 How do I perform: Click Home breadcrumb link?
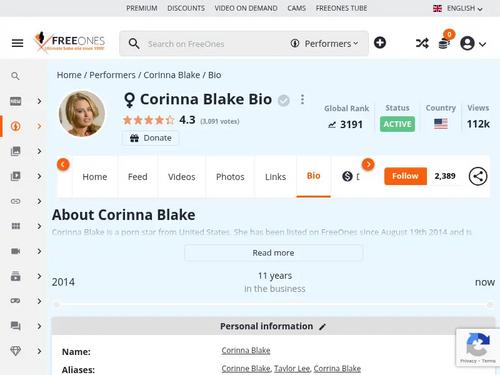(69, 75)
